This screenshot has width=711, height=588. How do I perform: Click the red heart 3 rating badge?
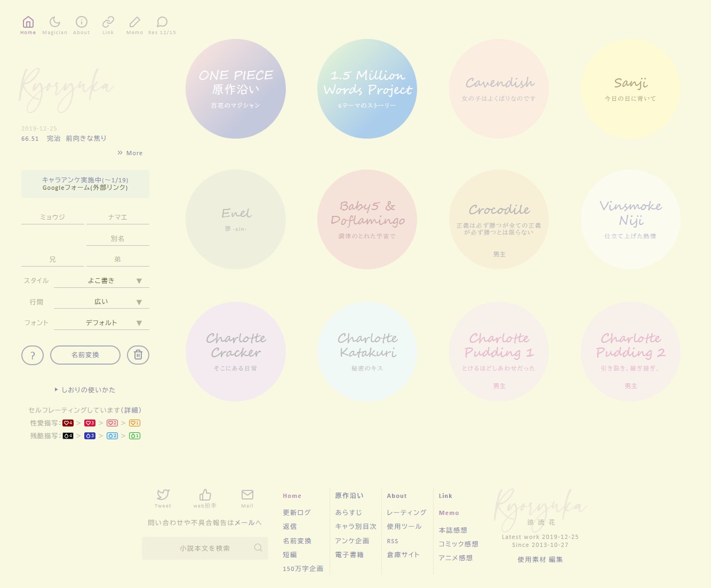pos(90,423)
